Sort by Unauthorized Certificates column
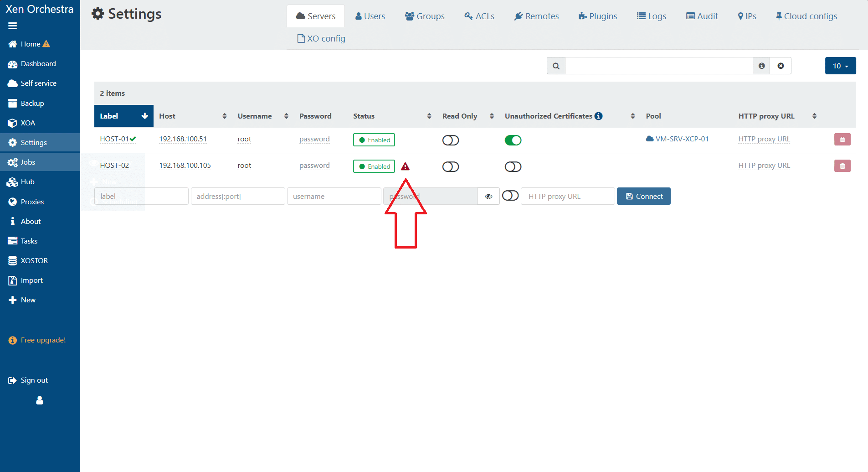 pos(570,116)
